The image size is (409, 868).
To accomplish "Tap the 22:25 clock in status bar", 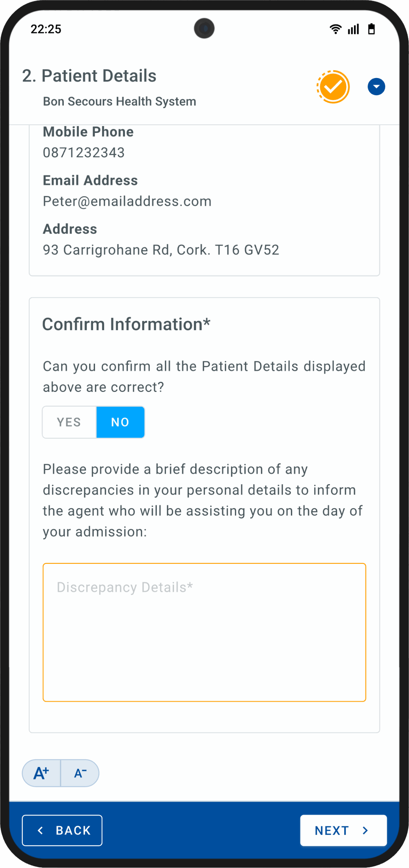I will pos(46,29).
